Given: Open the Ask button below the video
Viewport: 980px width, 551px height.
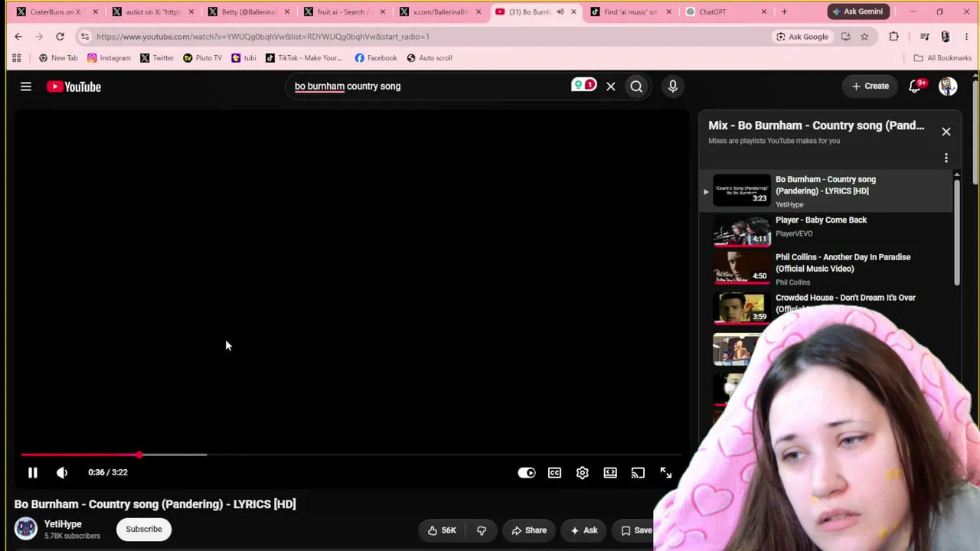Looking at the screenshot, I should coord(584,530).
